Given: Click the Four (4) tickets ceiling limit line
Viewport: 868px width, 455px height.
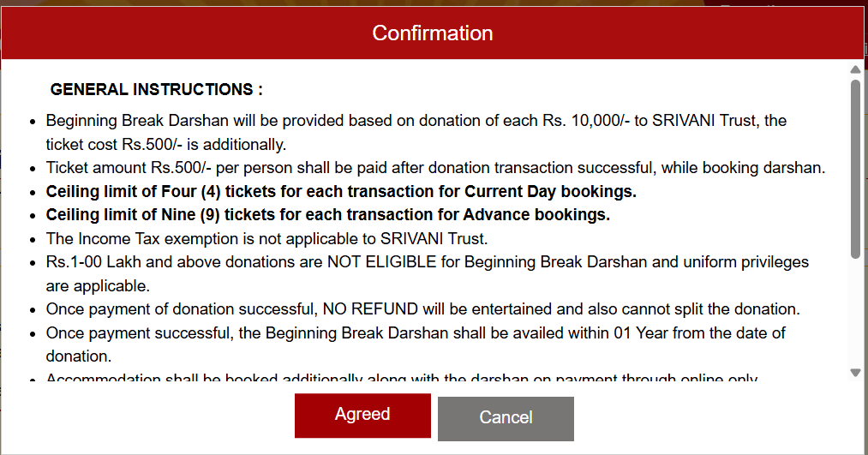Looking at the screenshot, I should tap(341, 191).
